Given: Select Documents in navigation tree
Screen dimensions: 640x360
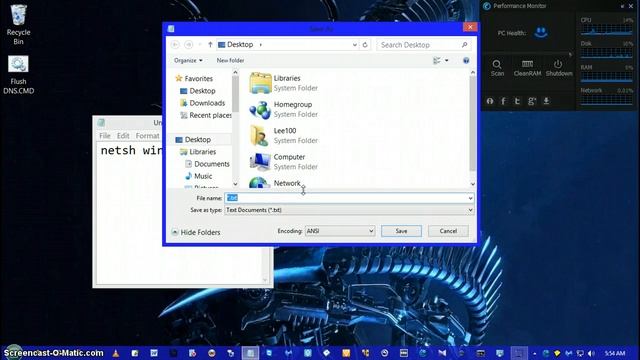Looking at the screenshot, I should (x=207, y=164).
